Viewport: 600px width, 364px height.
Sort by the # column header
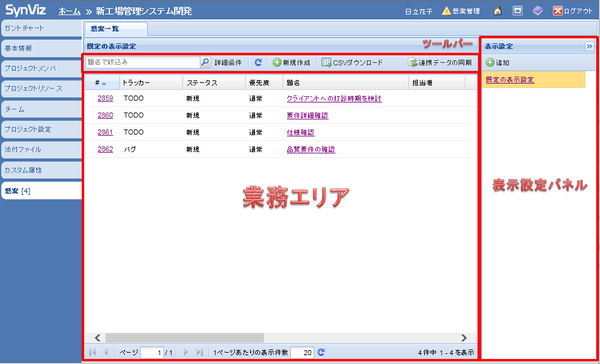(102, 82)
